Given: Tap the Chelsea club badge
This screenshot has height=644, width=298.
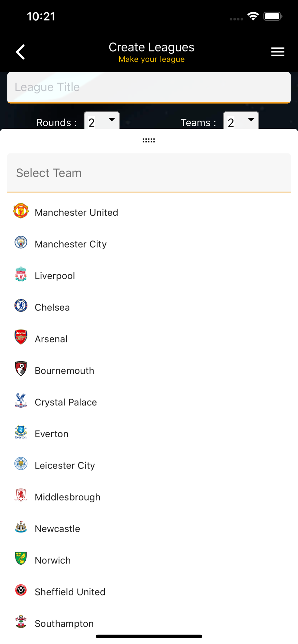Looking at the screenshot, I should (x=21, y=306).
